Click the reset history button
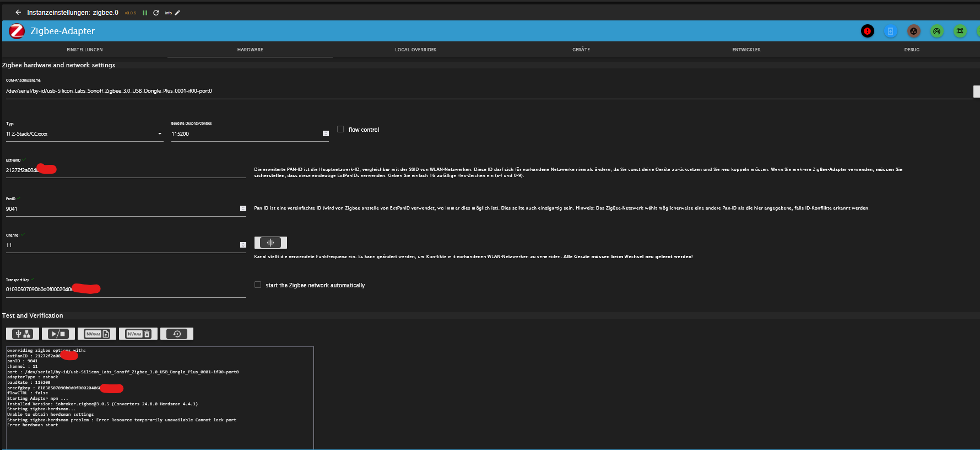 pyautogui.click(x=177, y=334)
